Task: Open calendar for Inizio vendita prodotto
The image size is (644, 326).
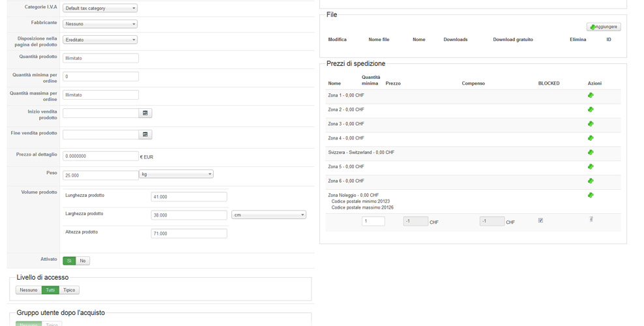Action: pos(145,113)
